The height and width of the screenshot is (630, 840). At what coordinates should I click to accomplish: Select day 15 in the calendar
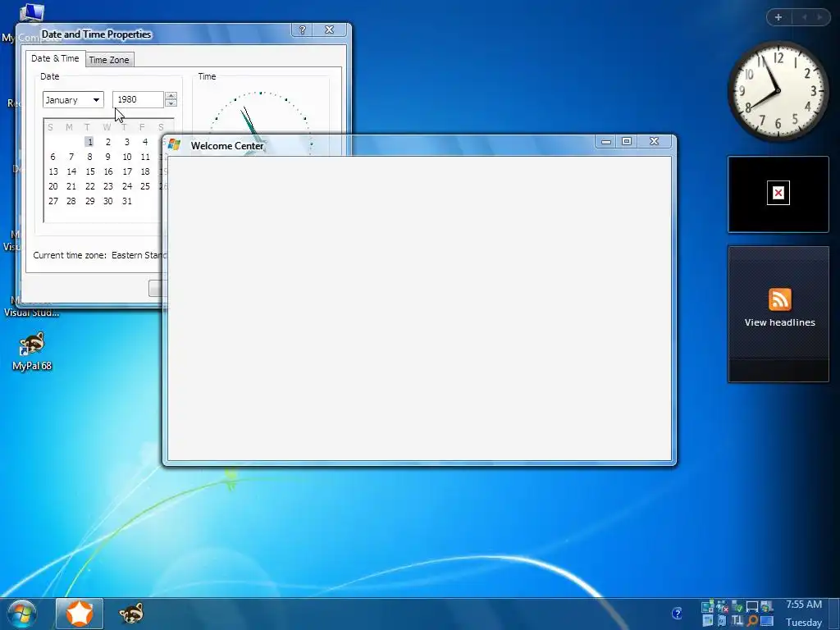tap(90, 171)
